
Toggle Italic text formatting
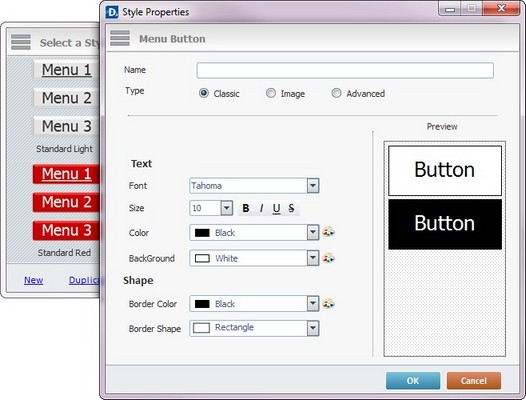pos(261,208)
